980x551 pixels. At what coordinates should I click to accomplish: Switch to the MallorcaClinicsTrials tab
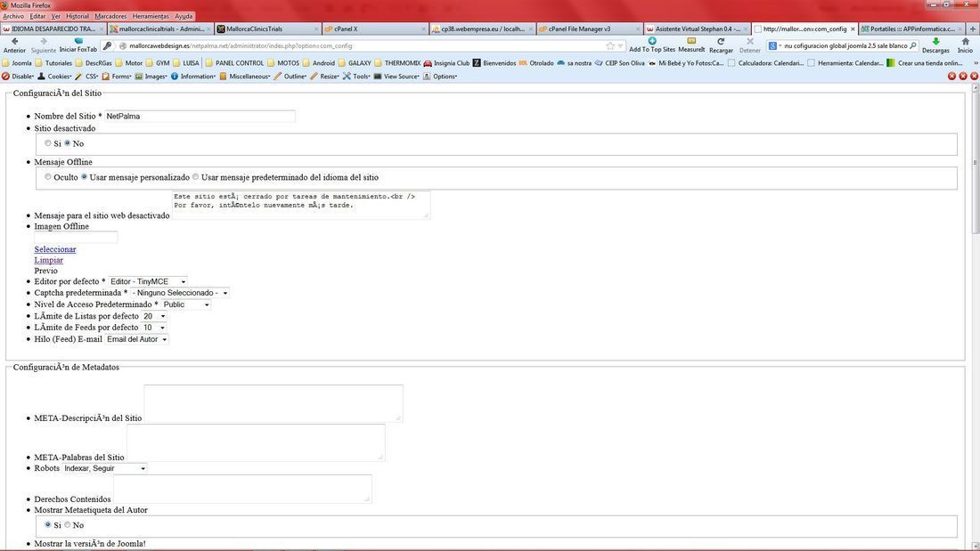[x=269, y=28]
